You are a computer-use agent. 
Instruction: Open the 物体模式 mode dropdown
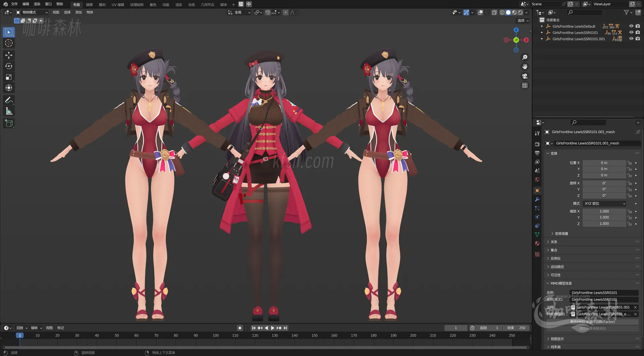pyautogui.click(x=32, y=12)
